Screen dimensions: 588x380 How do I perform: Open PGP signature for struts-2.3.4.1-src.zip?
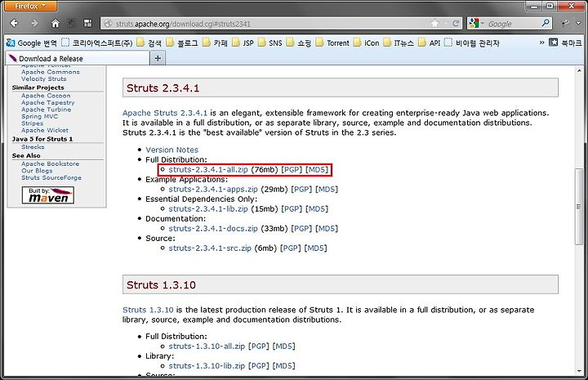[290, 248]
